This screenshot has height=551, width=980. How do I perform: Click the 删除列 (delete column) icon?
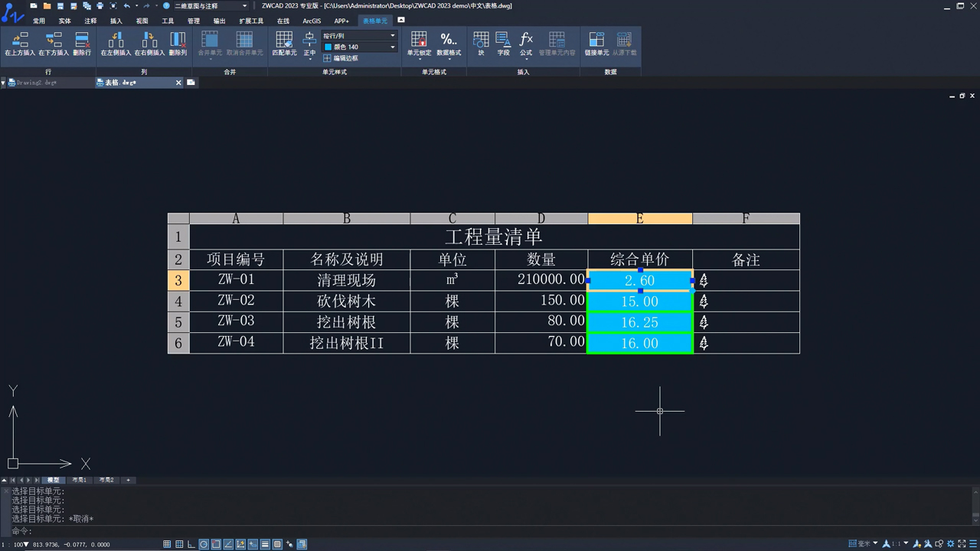click(x=178, y=44)
